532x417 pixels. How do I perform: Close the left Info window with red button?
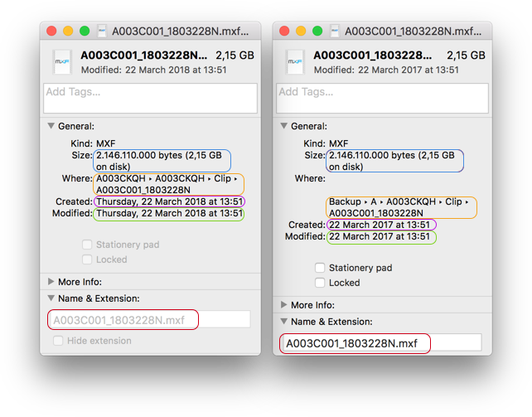pyautogui.click(x=51, y=31)
